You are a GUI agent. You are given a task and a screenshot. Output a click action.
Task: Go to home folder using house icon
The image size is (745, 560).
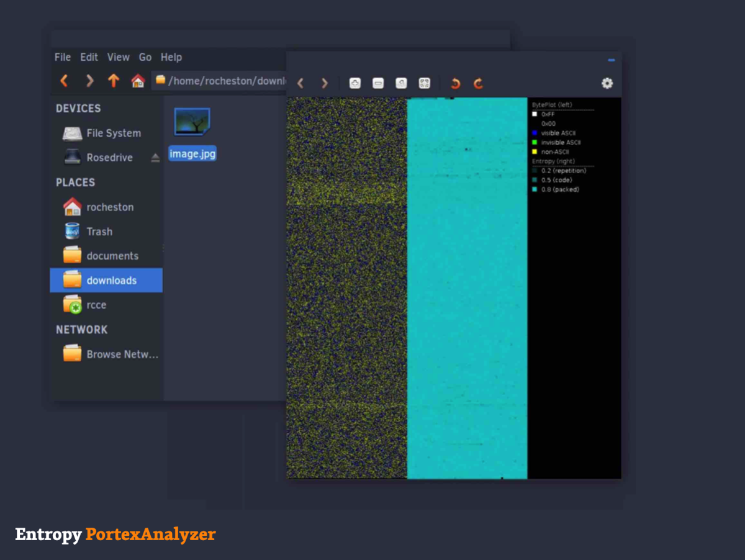(x=138, y=81)
